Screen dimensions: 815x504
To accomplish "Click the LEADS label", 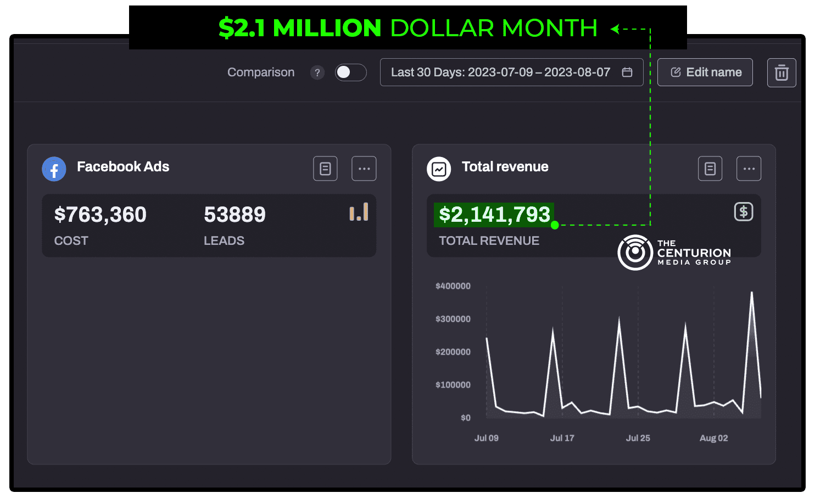I will (x=224, y=241).
